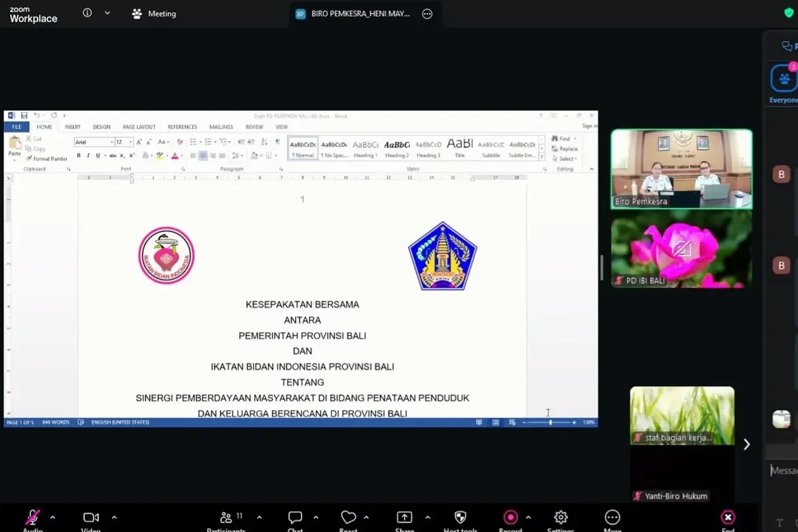Image resolution: width=798 pixels, height=532 pixels.
Task: Toggle show paragraph marks icon
Action: pos(278,142)
